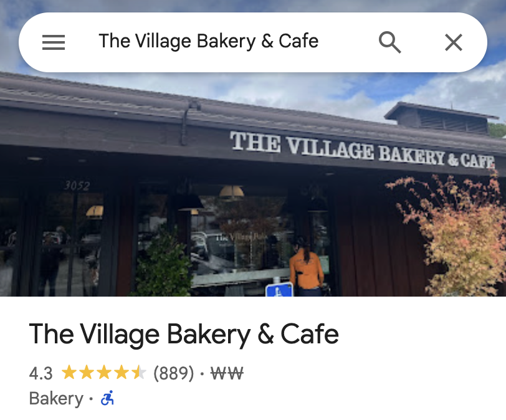Click the blue handicap parking sign in photo
Screen dimensions: 506x420
click(279, 290)
